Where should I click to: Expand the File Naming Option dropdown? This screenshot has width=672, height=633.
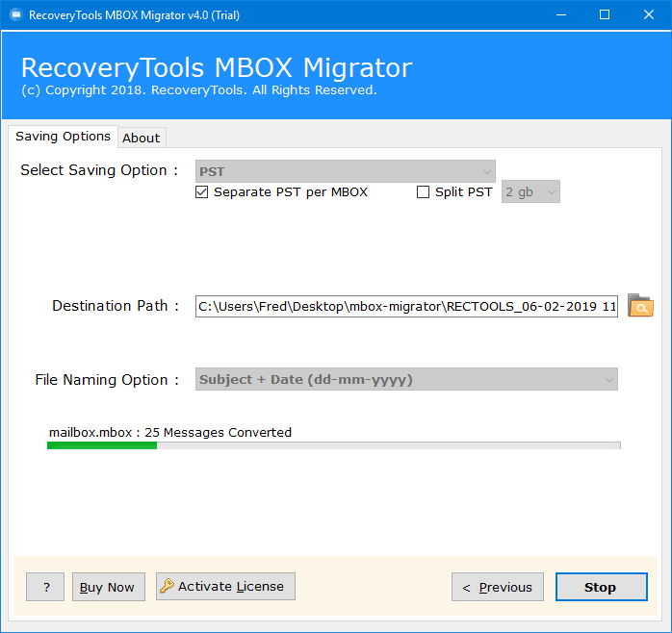point(406,379)
